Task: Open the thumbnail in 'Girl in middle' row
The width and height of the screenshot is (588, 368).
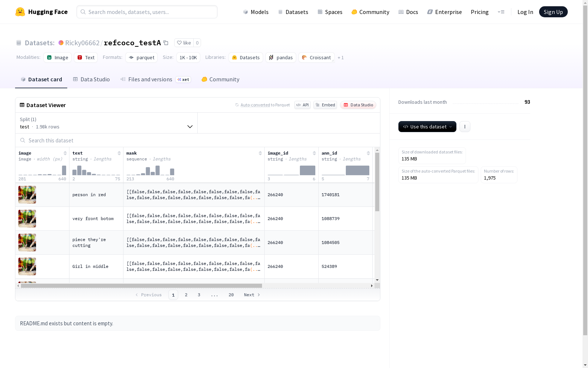Action: [27, 266]
